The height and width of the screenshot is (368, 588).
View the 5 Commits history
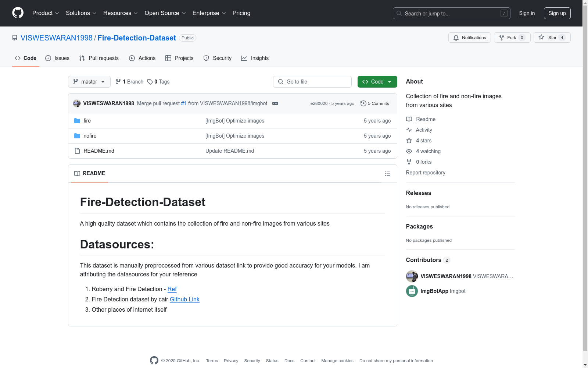[x=375, y=103]
